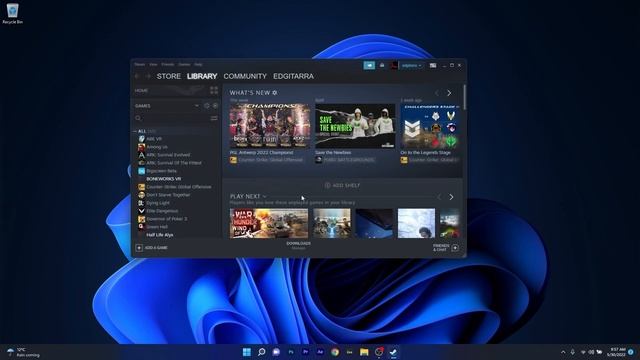The height and width of the screenshot is (360, 640).
Task: Expand the Games filter dropdown
Action: (x=197, y=106)
